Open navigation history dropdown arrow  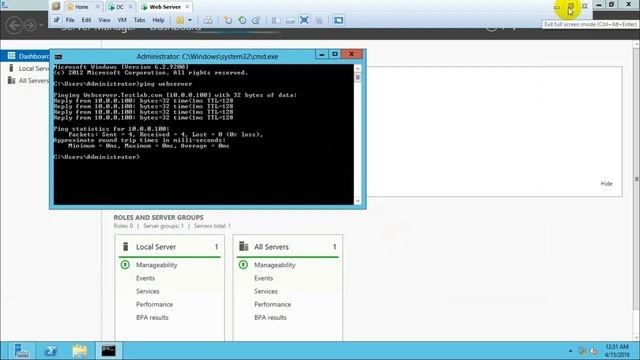pyautogui.click(x=41, y=25)
